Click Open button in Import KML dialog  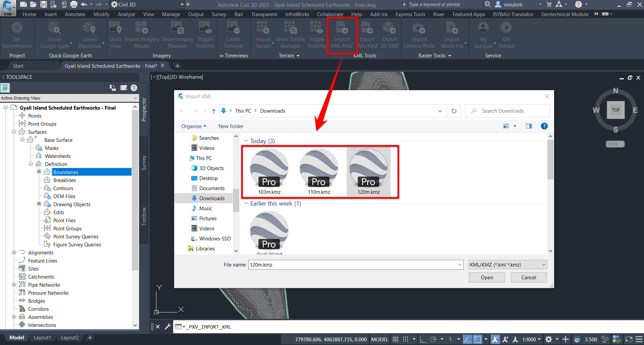tap(487, 278)
